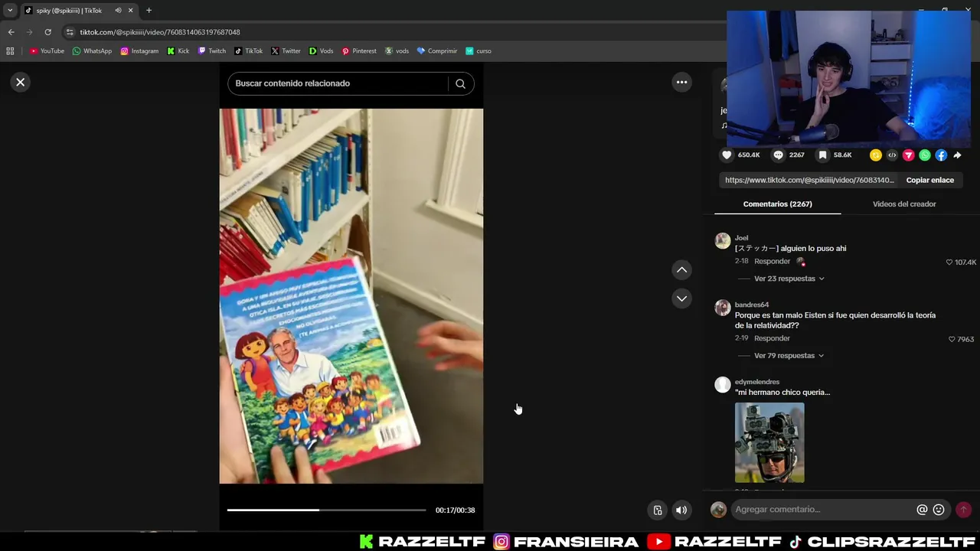980x551 pixels.
Task: Mute video with the speaker icon
Action: pos(681,510)
